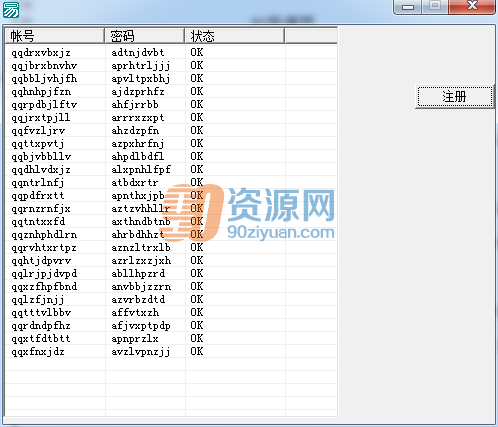The height and width of the screenshot is (427, 498).
Task: Select account qqjbrxbnvhv
Action: 44,66
